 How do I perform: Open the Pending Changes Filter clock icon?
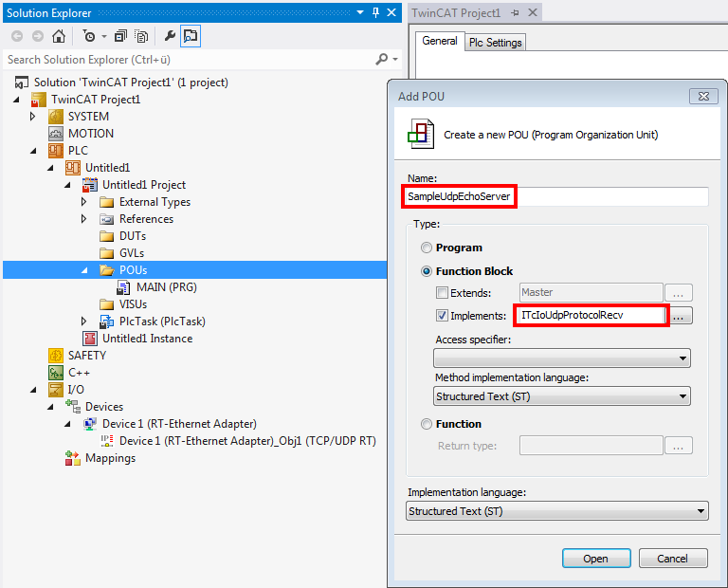[89, 36]
